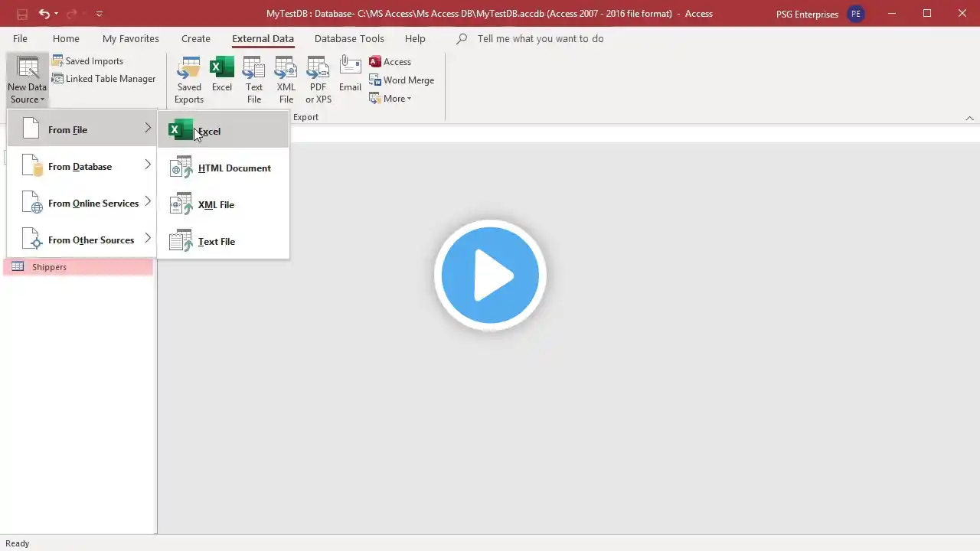The image size is (980, 551).
Task: Expand the From Online Services submenu
Action: 82,203
